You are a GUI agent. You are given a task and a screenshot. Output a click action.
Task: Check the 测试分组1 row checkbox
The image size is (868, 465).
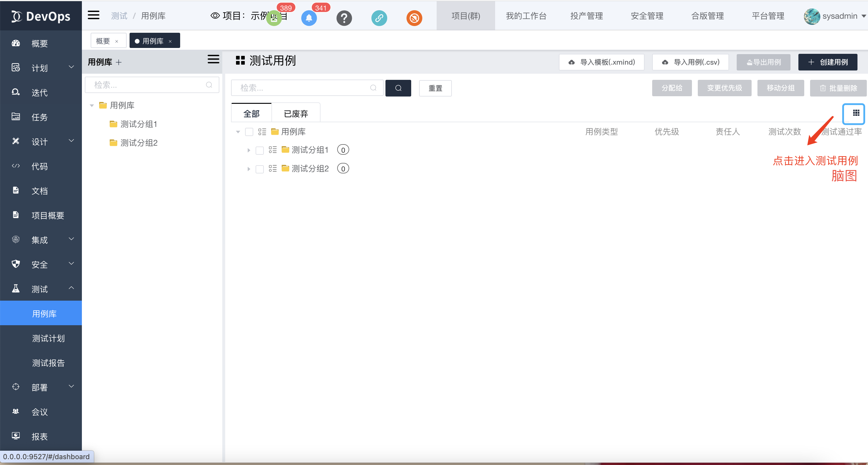click(x=259, y=150)
